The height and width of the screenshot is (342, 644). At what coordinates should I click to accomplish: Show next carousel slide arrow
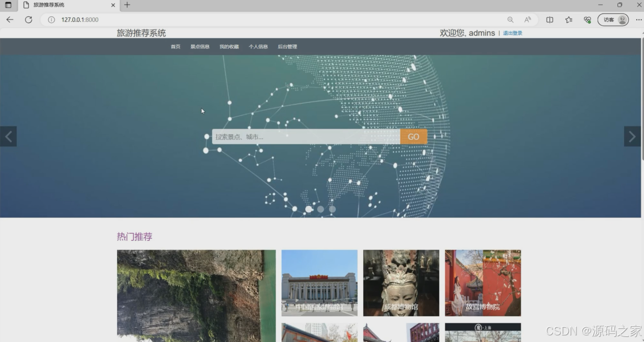click(x=632, y=136)
